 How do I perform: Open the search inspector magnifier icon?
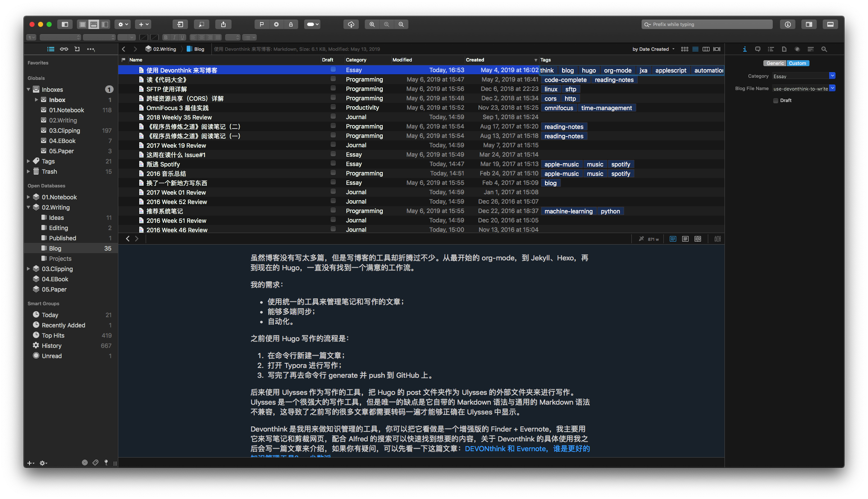[824, 49]
